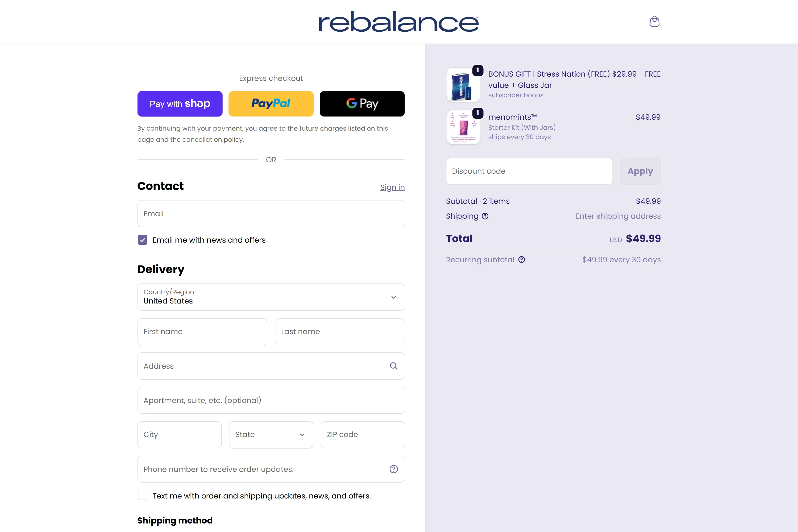Click the rebalance logo
Screen dimensions: 798x532
tap(399, 22)
